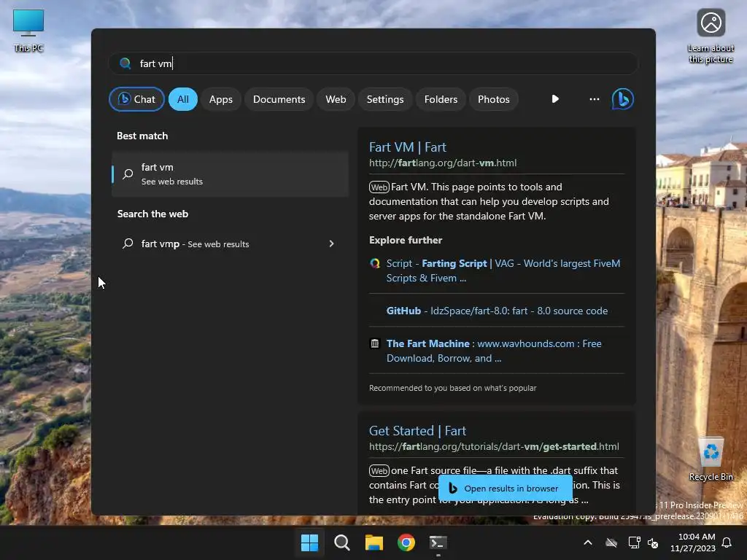The height and width of the screenshot is (560, 747).
Task: Open the fartlang.org/dart-vm.html URL
Action: coord(443,163)
